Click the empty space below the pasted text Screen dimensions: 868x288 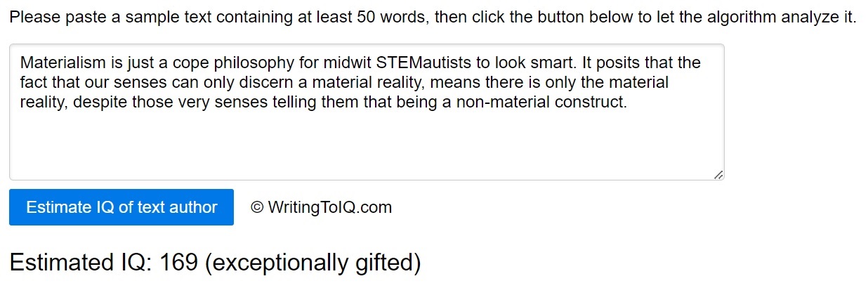click(x=365, y=144)
